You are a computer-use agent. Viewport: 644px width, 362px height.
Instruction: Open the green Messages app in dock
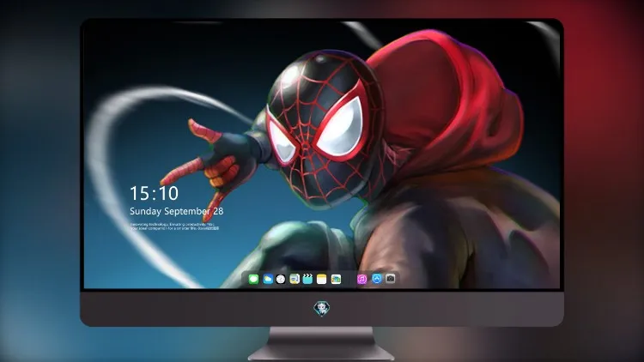tap(253, 280)
